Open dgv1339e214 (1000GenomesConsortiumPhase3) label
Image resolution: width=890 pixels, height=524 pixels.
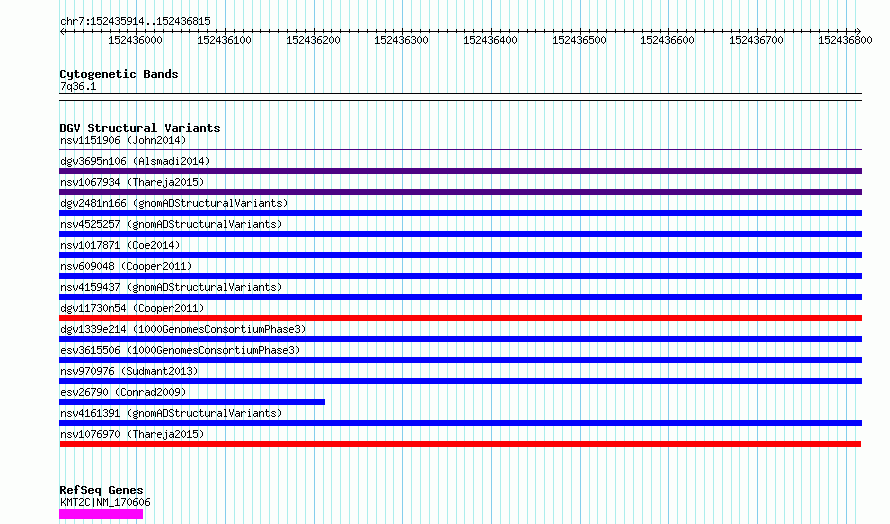tap(183, 329)
